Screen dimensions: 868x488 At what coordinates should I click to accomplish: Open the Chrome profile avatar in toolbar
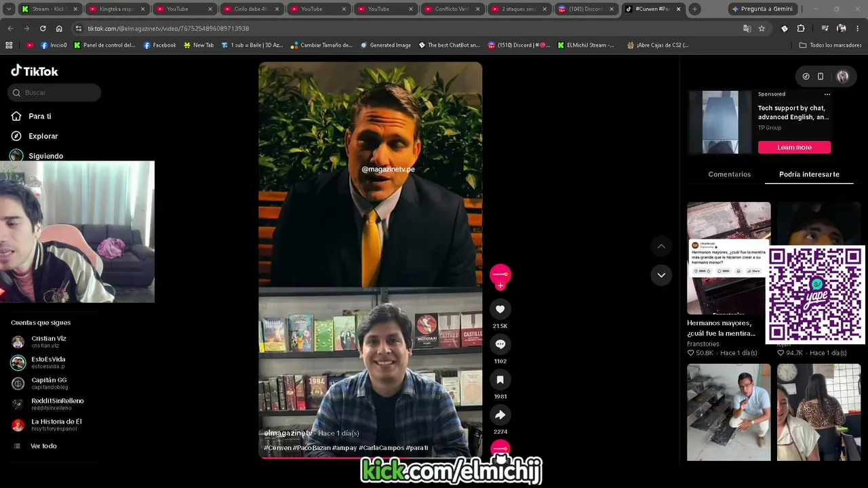tap(842, 28)
